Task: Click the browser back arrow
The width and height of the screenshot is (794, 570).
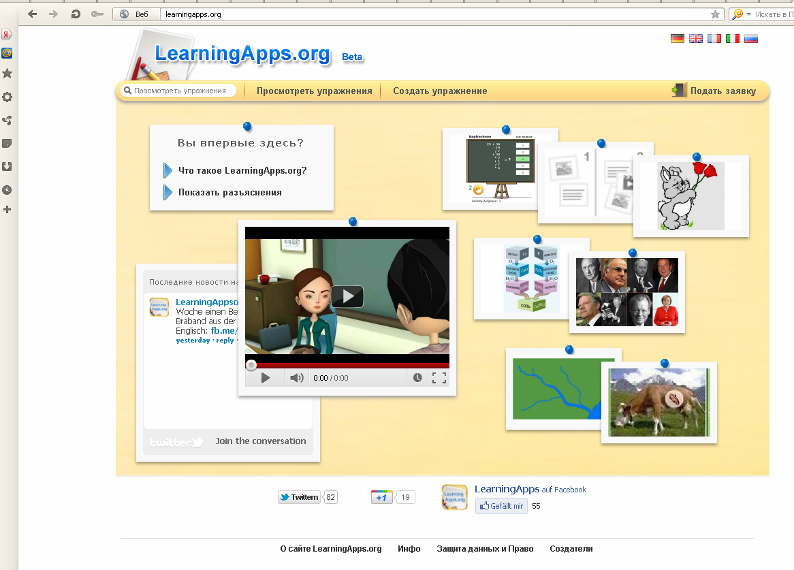Action: [32, 14]
